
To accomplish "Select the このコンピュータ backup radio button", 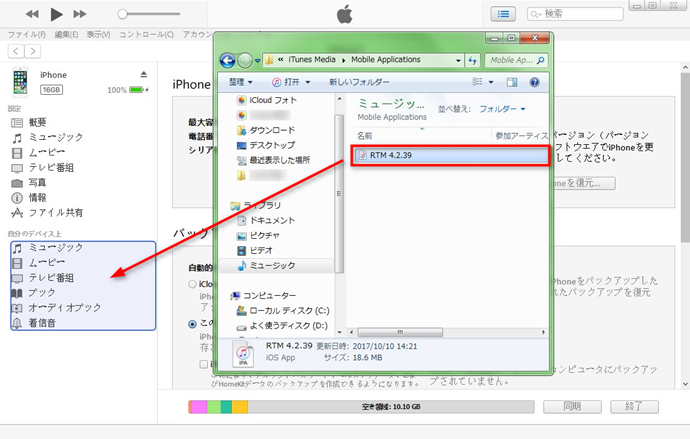I will (192, 324).
